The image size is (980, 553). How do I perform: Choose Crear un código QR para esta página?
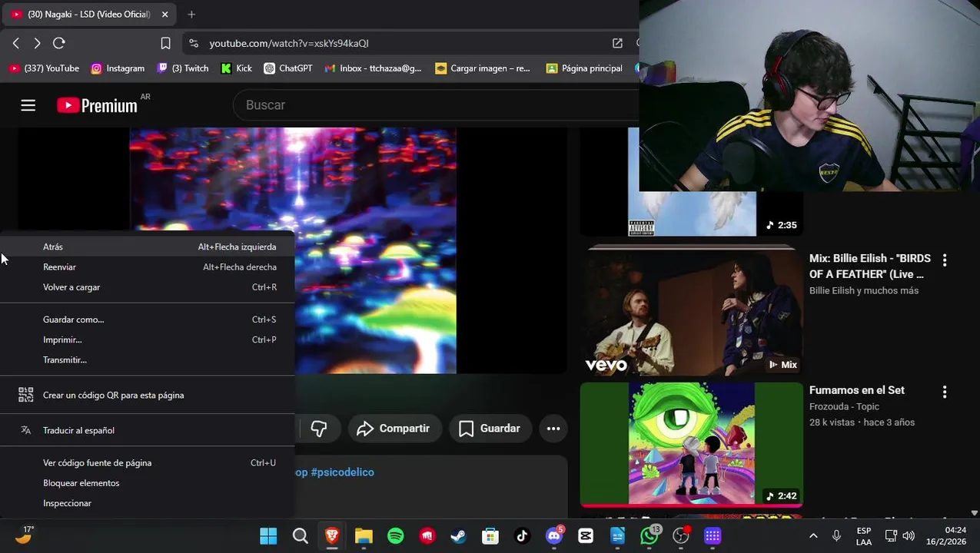[x=147, y=395]
